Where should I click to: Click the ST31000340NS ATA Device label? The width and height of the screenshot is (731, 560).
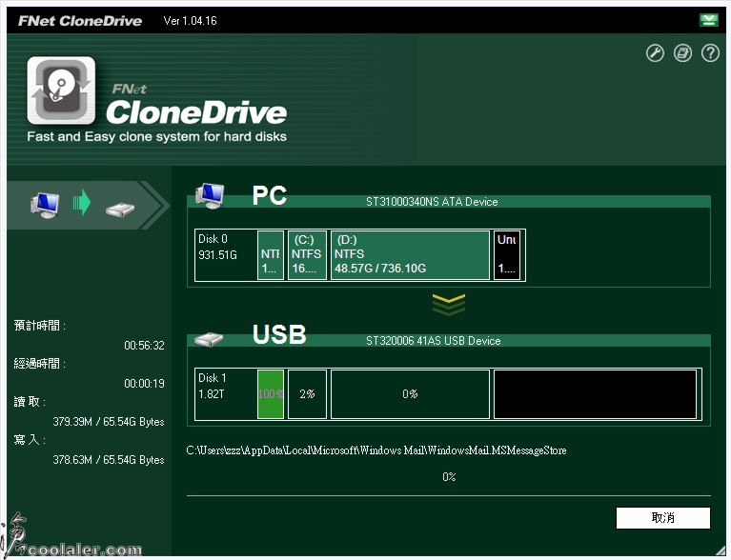point(432,202)
